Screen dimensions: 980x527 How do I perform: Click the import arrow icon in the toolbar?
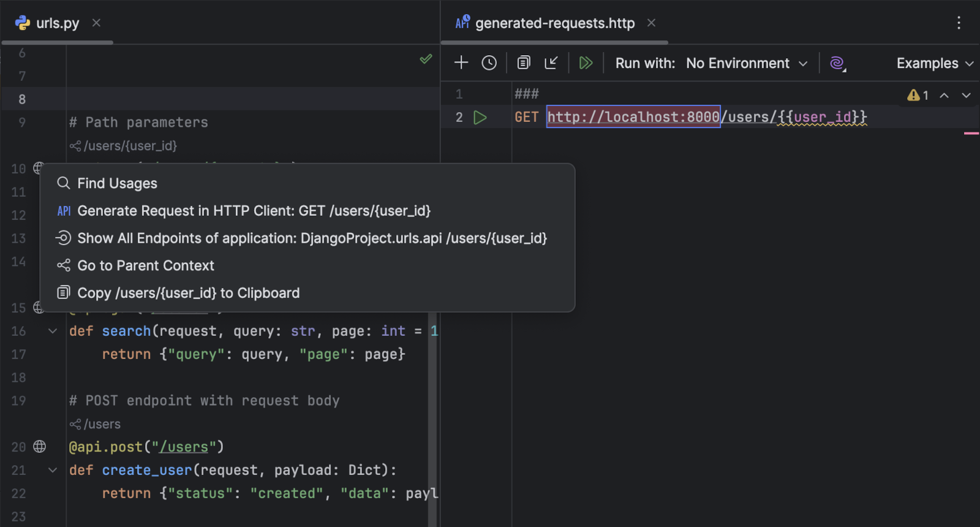point(551,63)
